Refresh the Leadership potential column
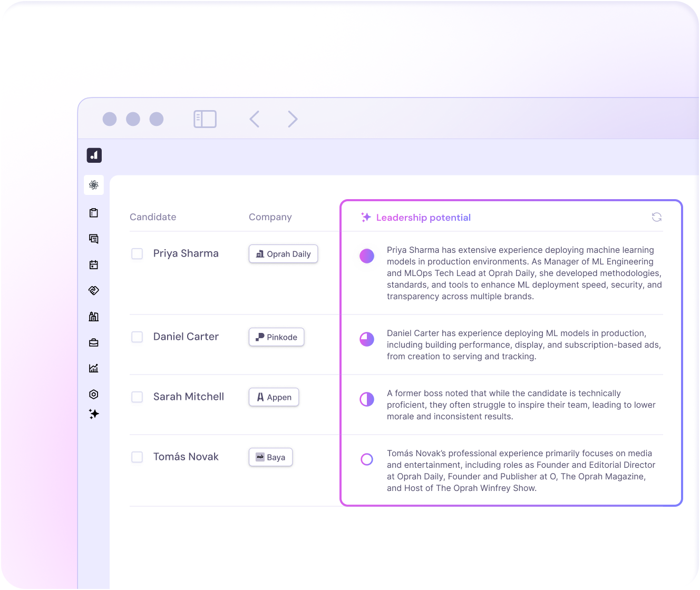 pyautogui.click(x=656, y=217)
